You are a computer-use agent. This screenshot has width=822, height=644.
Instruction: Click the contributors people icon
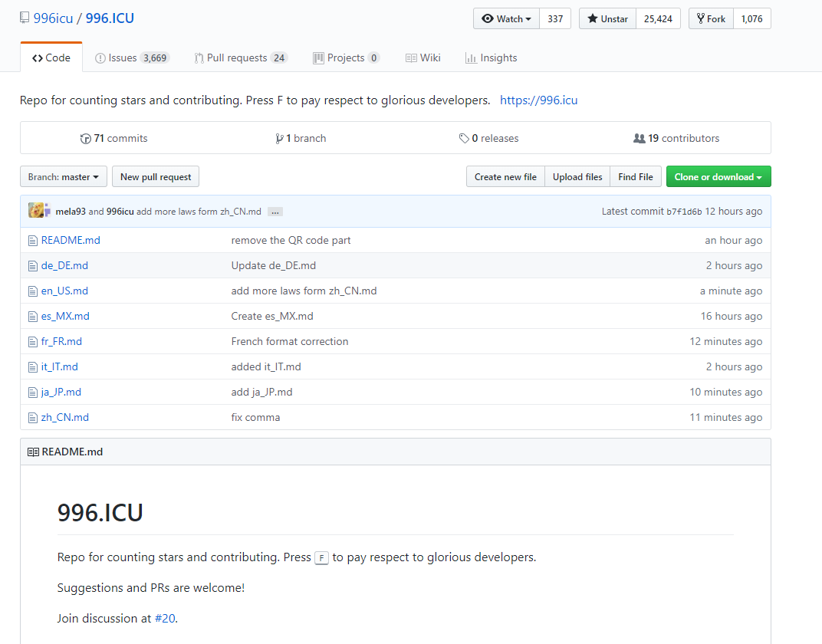[x=639, y=139]
